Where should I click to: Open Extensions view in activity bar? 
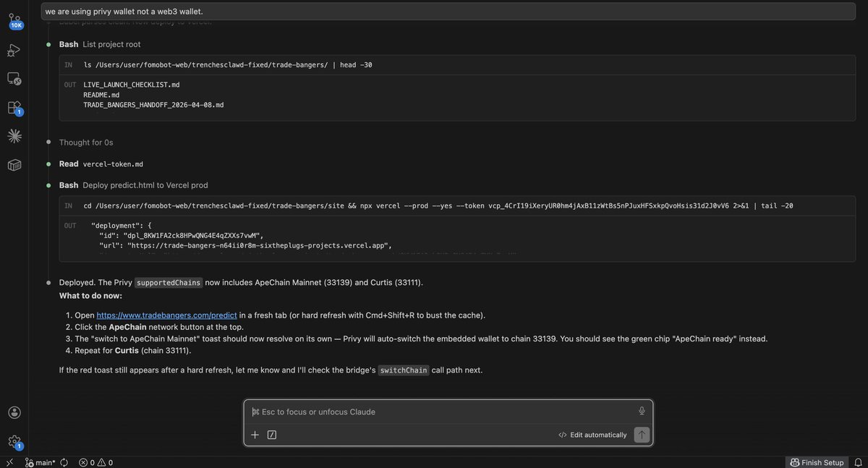tap(14, 108)
